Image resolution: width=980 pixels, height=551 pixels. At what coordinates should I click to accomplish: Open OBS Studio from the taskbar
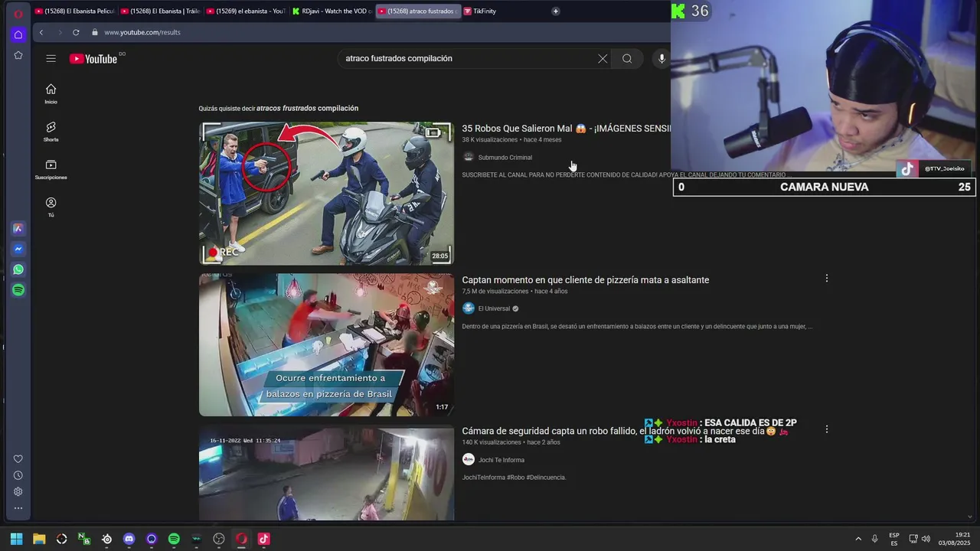[x=219, y=539]
